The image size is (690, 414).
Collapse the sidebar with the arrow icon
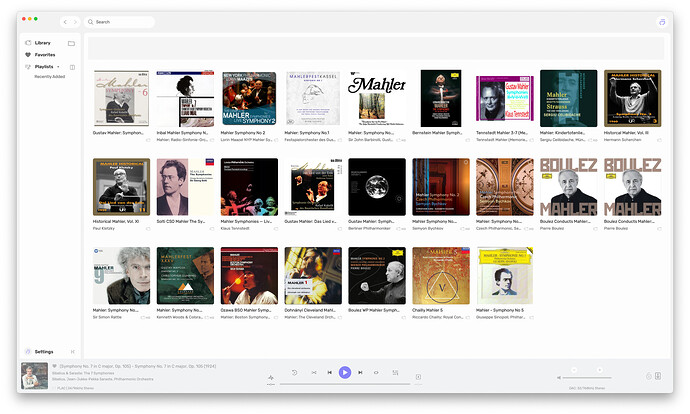[x=73, y=352]
